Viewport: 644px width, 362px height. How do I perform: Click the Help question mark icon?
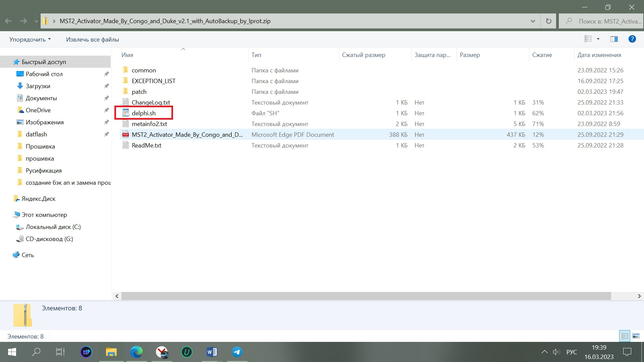click(x=632, y=39)
